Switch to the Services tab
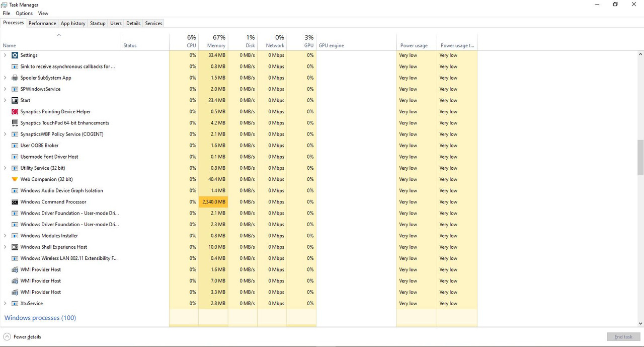Viewport: 644px width, 347px height. click(x=153, y=23)
